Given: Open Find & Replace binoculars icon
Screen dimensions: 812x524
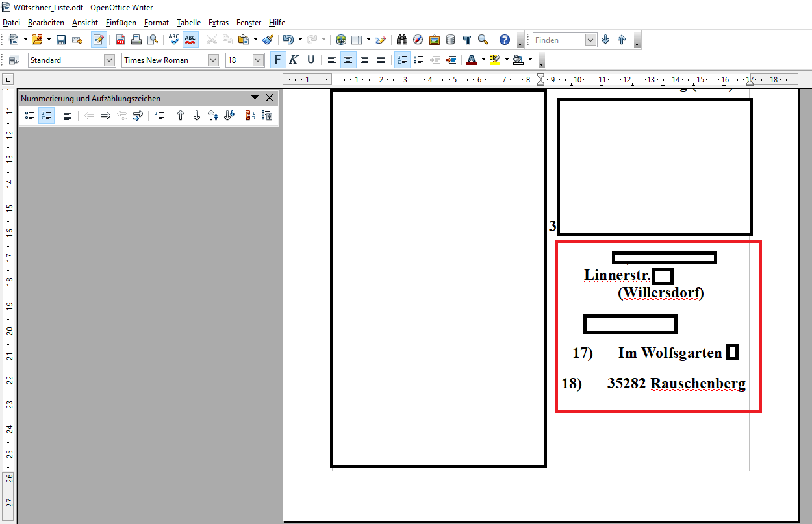Looking at the screenshot, I should pyautogui.click(x=402, y=40).
